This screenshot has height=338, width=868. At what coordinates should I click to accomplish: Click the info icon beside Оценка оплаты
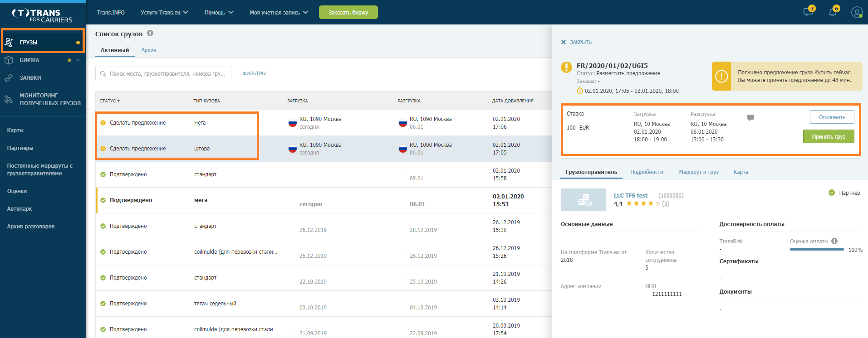pos(834,241)
